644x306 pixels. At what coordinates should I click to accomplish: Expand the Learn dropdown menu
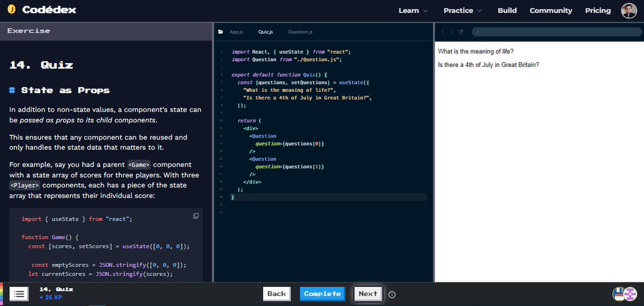tap(413, 10)
